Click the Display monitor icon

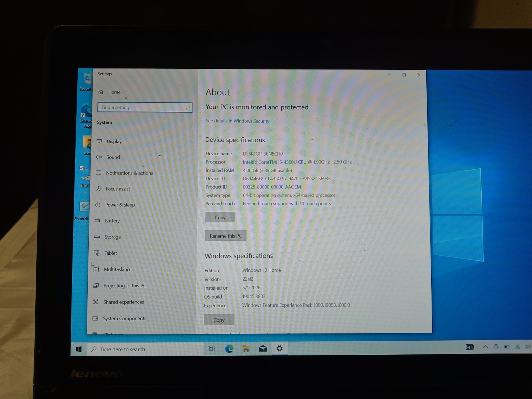99,141
